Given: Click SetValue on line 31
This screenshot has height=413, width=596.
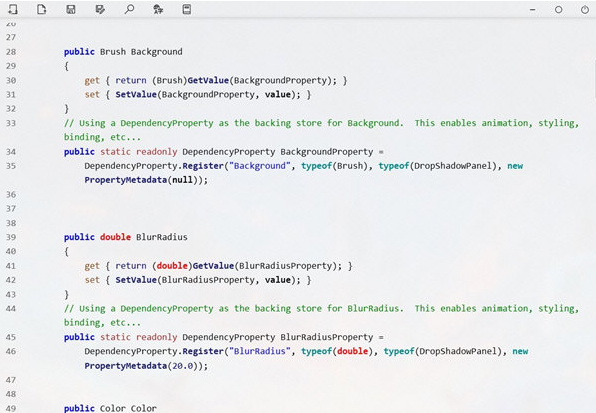Looking at the screenshot, I should click(x=136, y=94).
